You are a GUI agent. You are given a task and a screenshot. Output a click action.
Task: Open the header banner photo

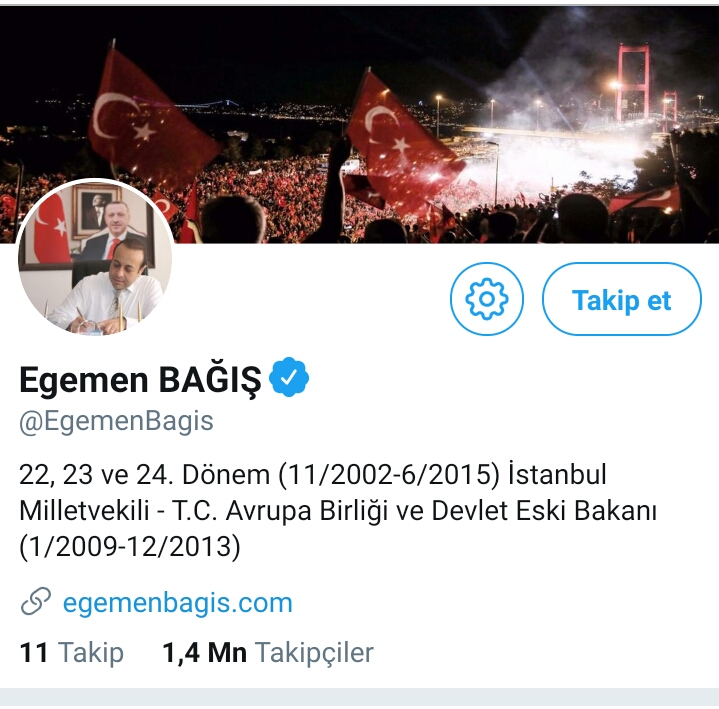pyautogui.click(x=360, y=124)
